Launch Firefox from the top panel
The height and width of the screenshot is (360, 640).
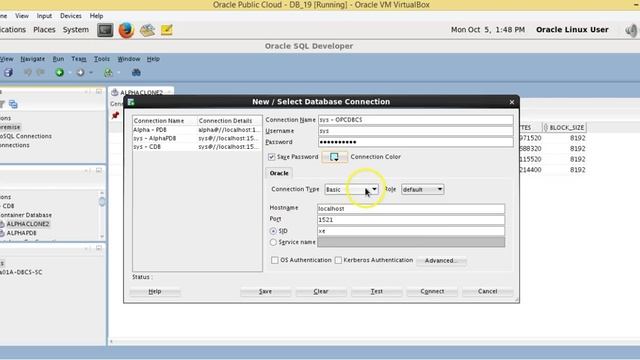click(x=126, y=30)
